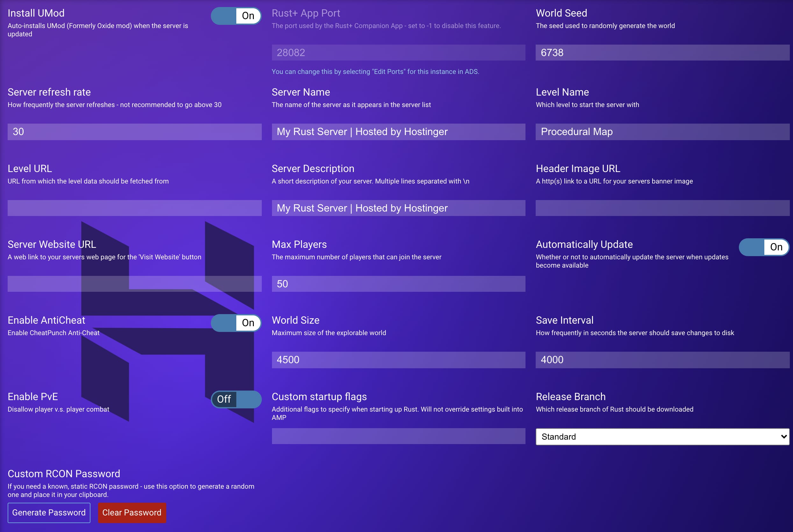Turn on the Enable PvE toggle
The image size is (793, 532).
click(236, 399)
